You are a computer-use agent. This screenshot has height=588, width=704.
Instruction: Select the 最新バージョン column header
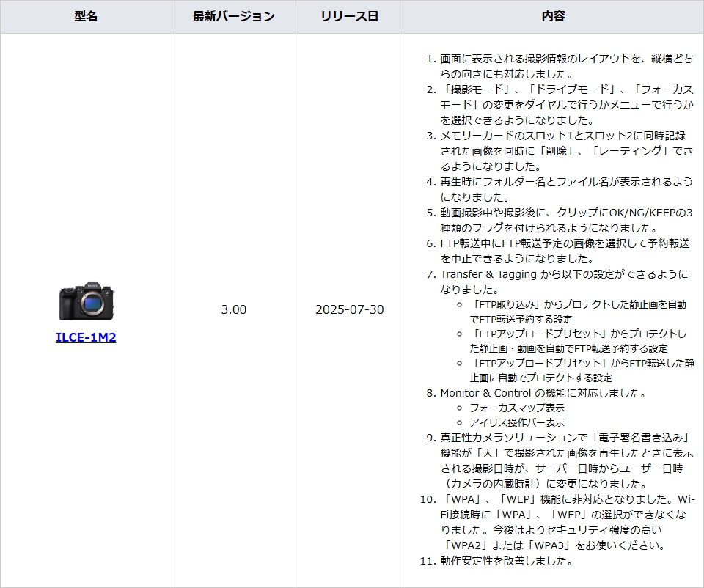tap(234, 17)
